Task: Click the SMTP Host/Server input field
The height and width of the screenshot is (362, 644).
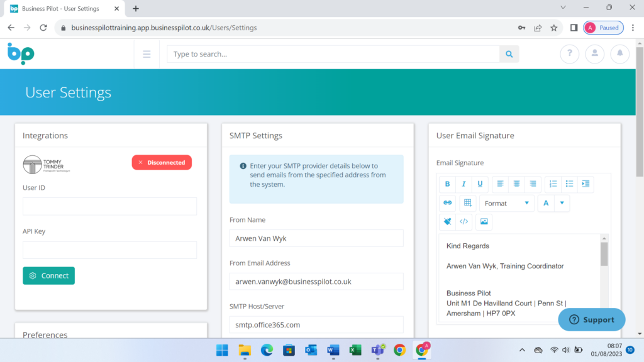Action: pyautogui.click(x=316, y=325)
